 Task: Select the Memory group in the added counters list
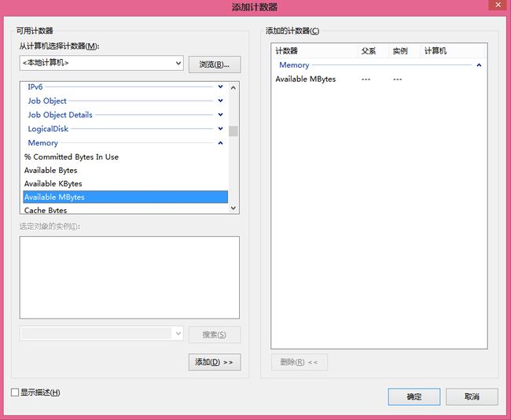294,65
